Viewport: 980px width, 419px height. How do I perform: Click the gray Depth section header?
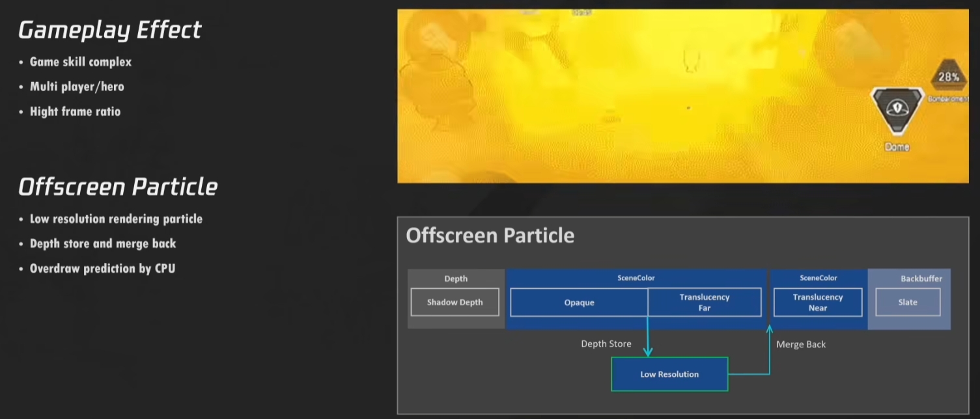point(456,278)
